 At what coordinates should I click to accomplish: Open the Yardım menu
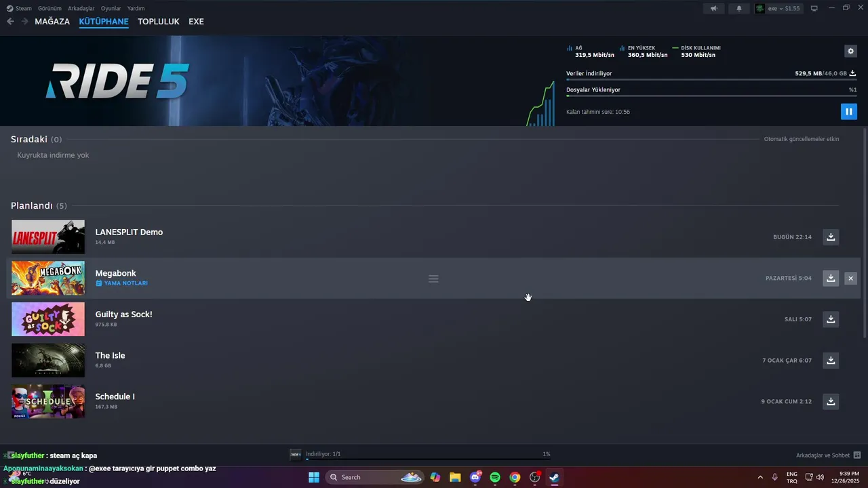pos(136,8)
